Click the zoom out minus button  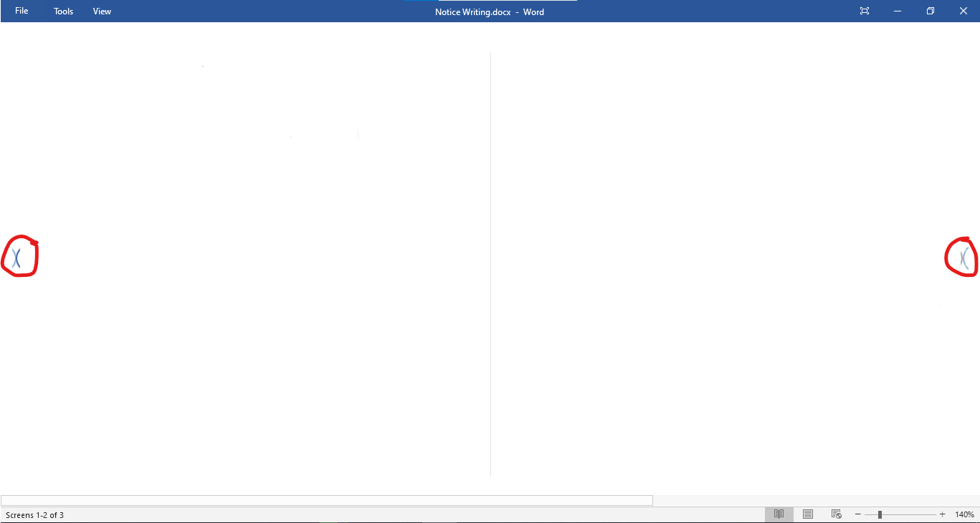857,514
